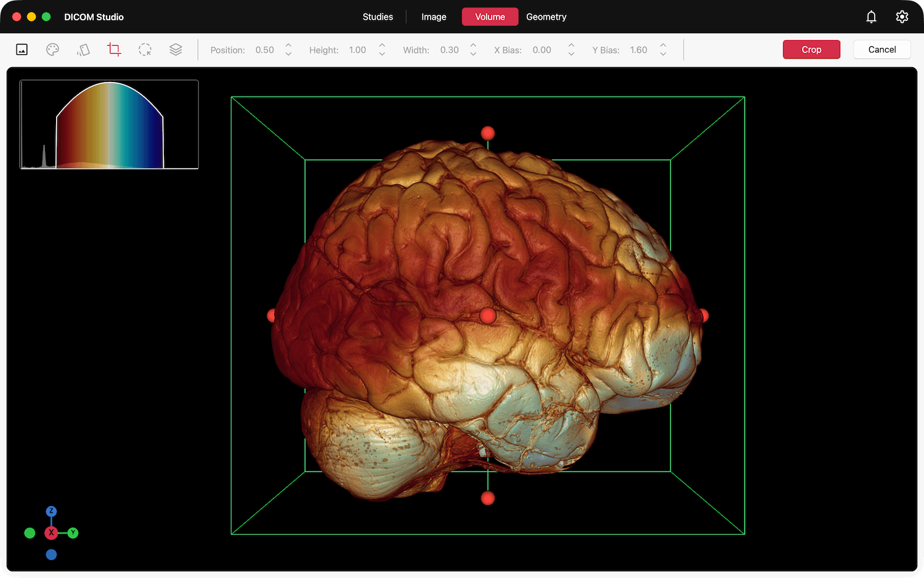924x578 pixels.
Task: Click the red X axis gizmo ball
Action: point(51,533)
